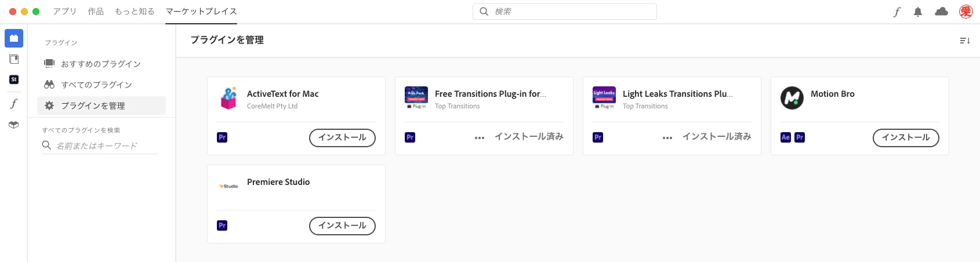Click the magnifier icon in plugin search
Viewport: 980px width, 262px height.
[x=46, y=145]
